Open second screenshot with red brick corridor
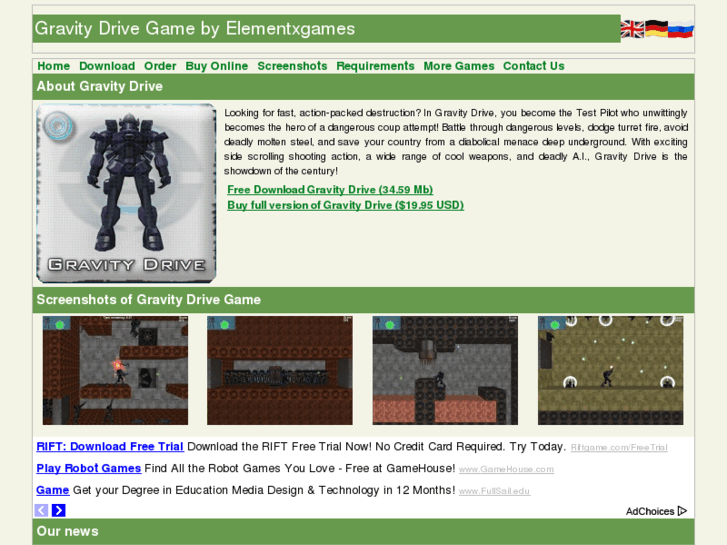727x545 pixels. click(x=280, y=370)
